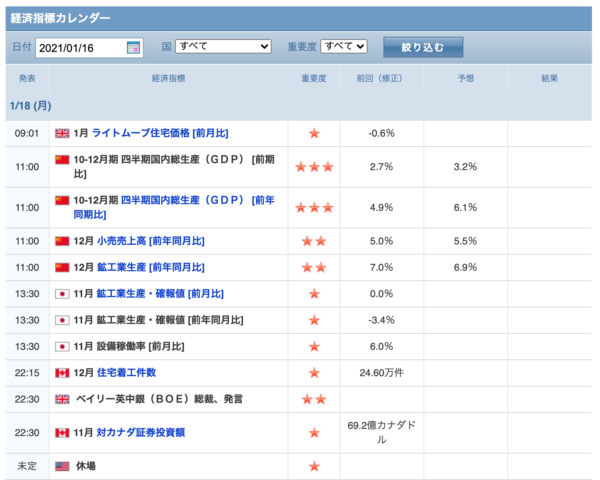Click the 休場 holiday text
Viewport: 600px width, 480px height.
86,466
